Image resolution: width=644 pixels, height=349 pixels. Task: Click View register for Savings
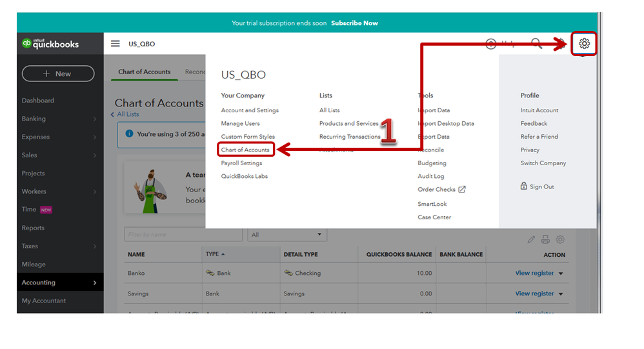tap(534, 294)
